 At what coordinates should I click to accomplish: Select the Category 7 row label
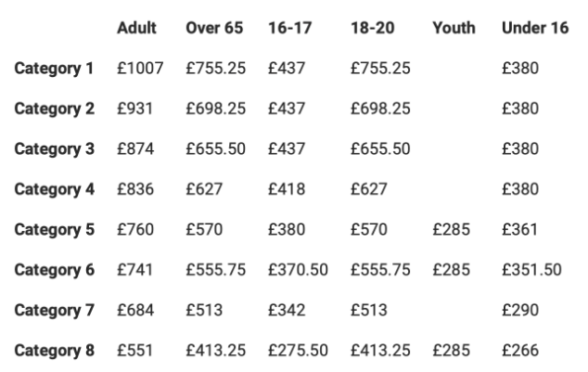tap(55, 310)
